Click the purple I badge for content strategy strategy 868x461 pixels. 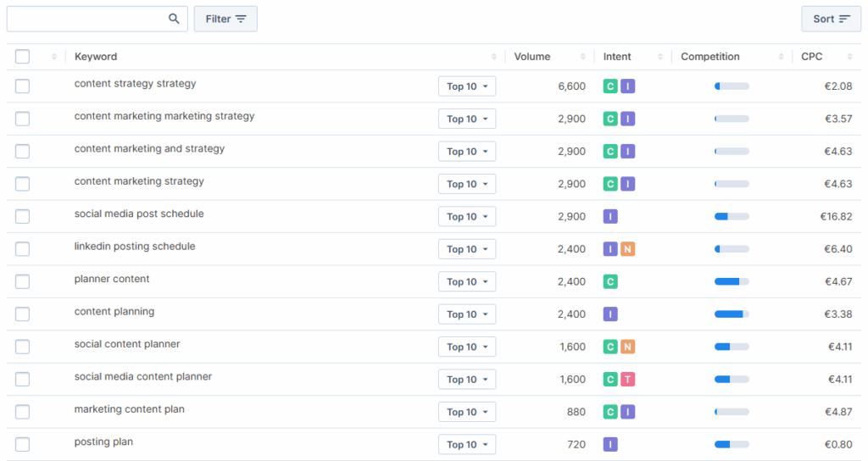click(628, 86)
